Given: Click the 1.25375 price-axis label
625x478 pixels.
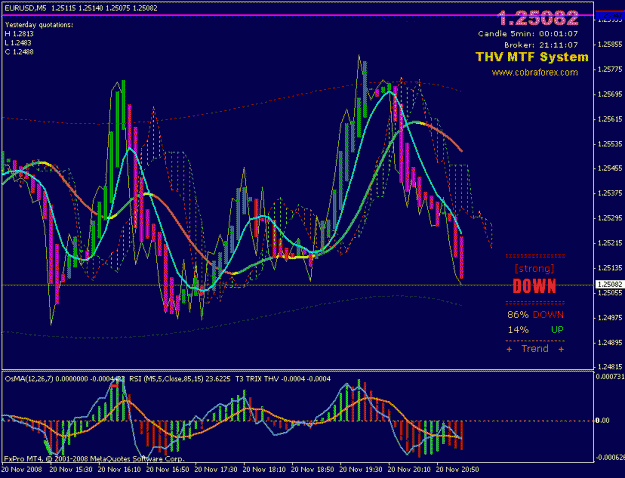Looking at the screenshot, I should click(610, 193).
